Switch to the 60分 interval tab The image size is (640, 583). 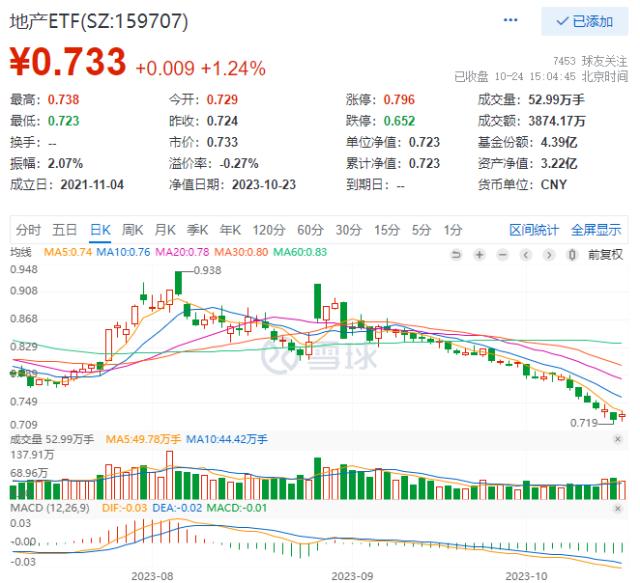point(310,230)
